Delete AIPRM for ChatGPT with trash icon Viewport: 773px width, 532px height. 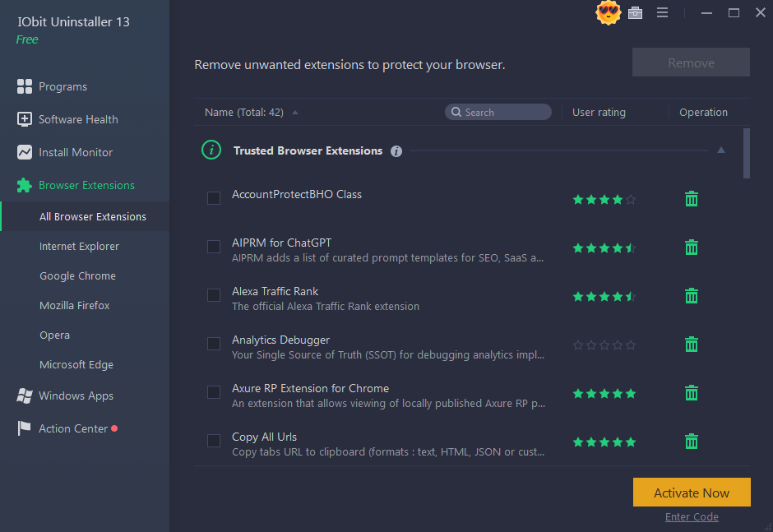click(691, 247)
